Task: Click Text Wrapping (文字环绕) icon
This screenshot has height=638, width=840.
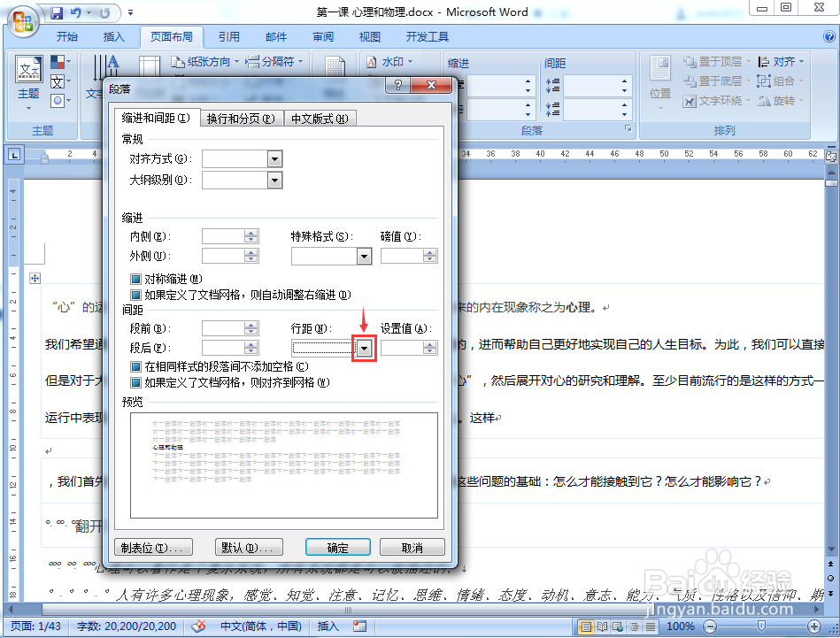Action: coord(716,100)
